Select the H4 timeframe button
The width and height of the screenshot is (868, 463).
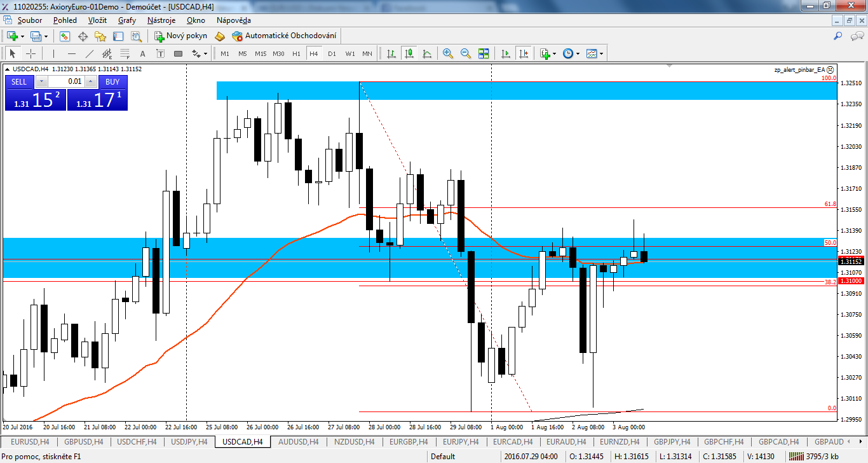click(314, 53)
